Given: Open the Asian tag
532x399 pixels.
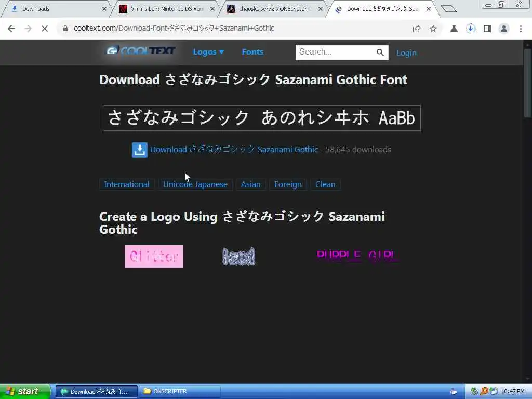Looking at the screenshot, I should (x=251, y=184).
